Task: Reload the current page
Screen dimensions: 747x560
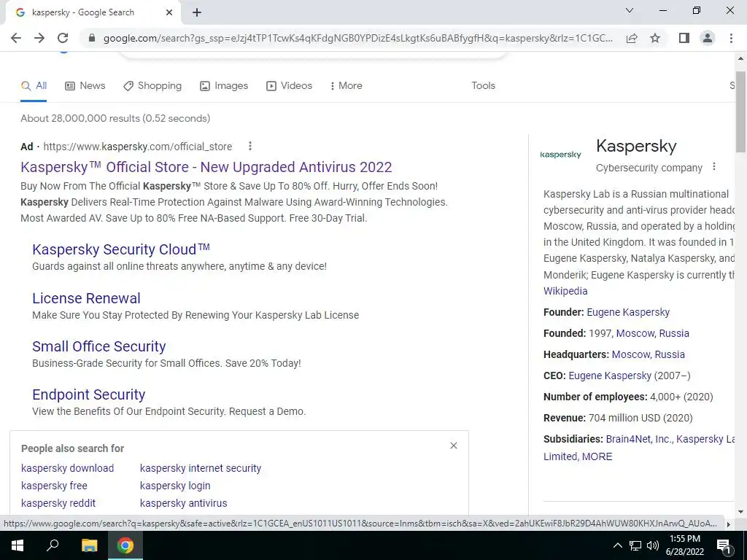Action: pyautogui.click(x=63, y=38)
